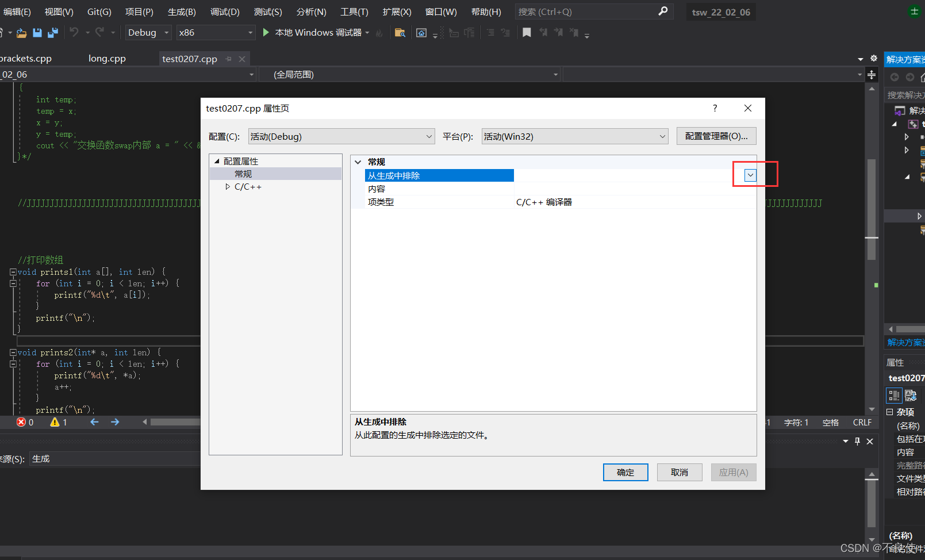Open the Debug solution configuration dropdown

(148, 32)
